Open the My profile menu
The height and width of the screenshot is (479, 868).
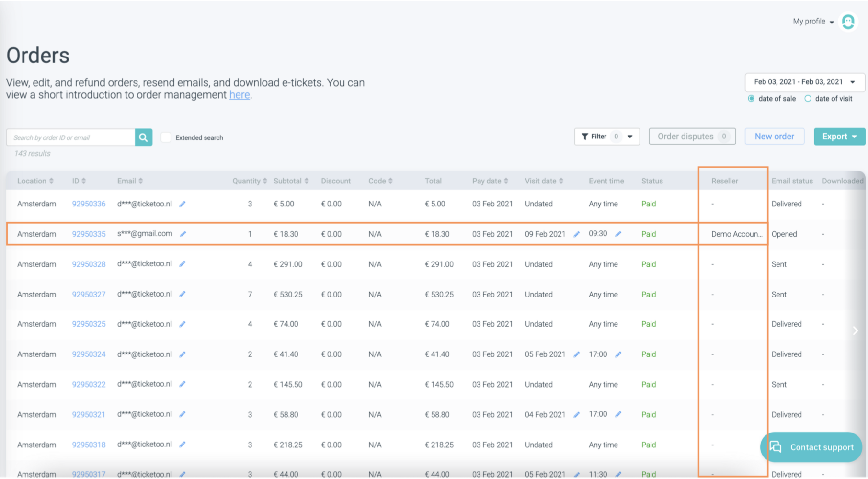[x=813, y=22]
